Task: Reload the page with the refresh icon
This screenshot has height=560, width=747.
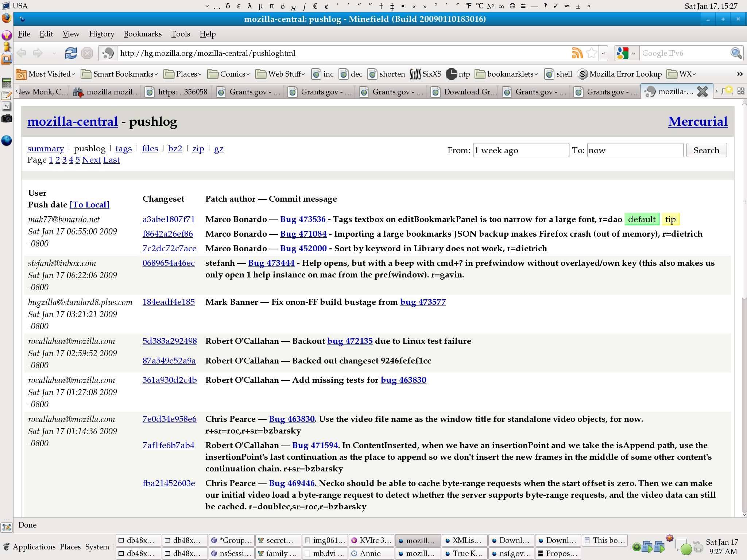Action: click(x=71, y=53)
